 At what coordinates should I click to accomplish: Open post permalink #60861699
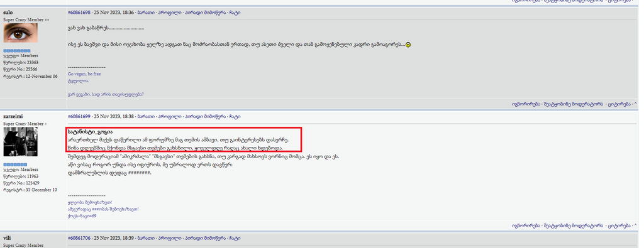[79, 117]
